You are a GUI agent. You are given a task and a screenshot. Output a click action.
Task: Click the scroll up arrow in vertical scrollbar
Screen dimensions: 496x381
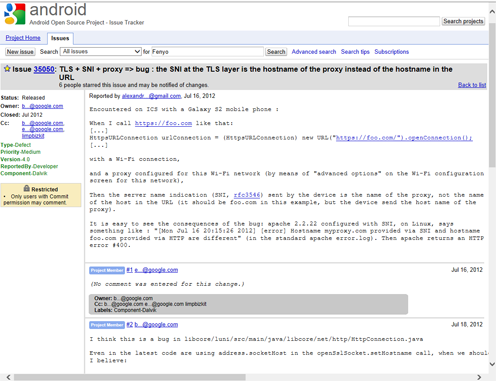[x=492, y=12]
